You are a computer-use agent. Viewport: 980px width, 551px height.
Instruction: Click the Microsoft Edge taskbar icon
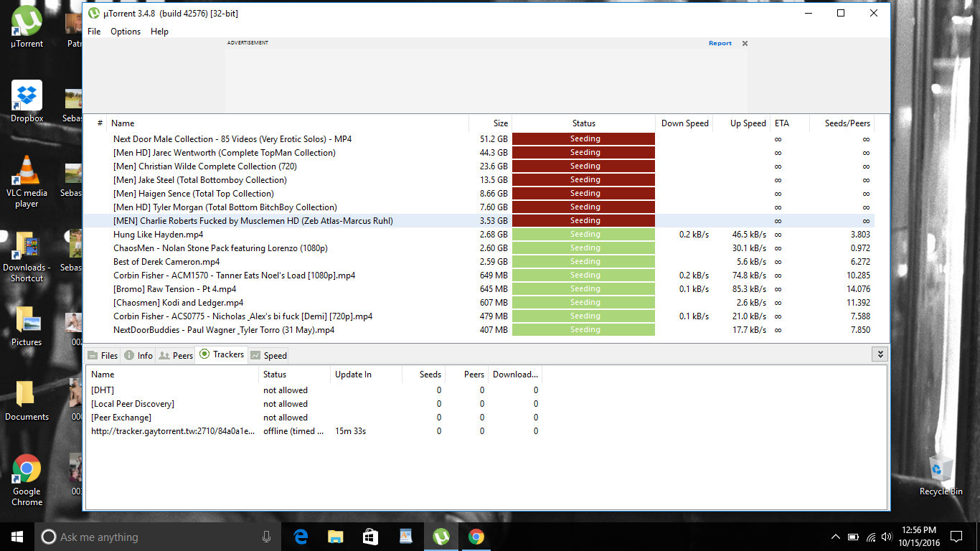pos(301,537)
